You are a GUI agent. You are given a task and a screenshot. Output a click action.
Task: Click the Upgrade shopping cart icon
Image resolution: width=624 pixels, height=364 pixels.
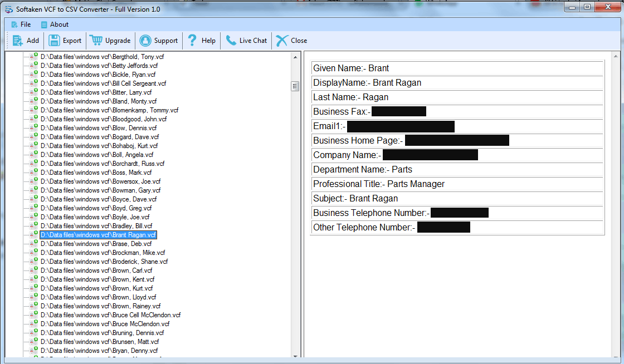pos(96,40)
